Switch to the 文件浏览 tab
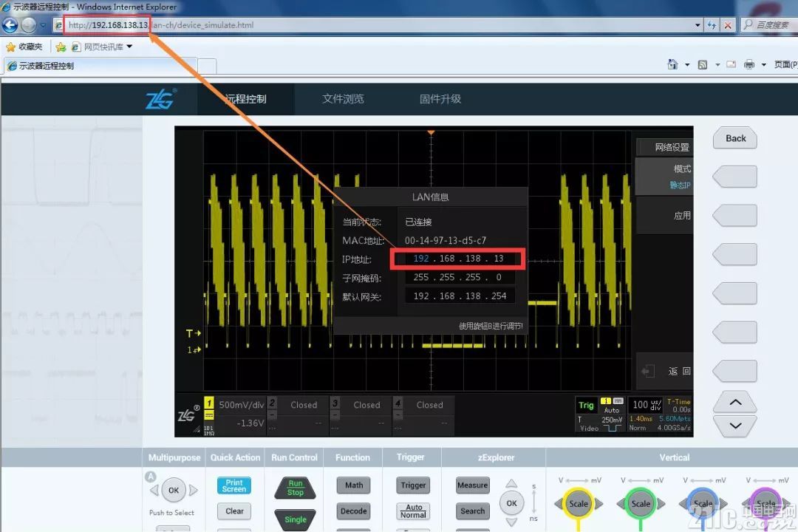The width and height of the screenshot is (798, 532). pos(343,99)
